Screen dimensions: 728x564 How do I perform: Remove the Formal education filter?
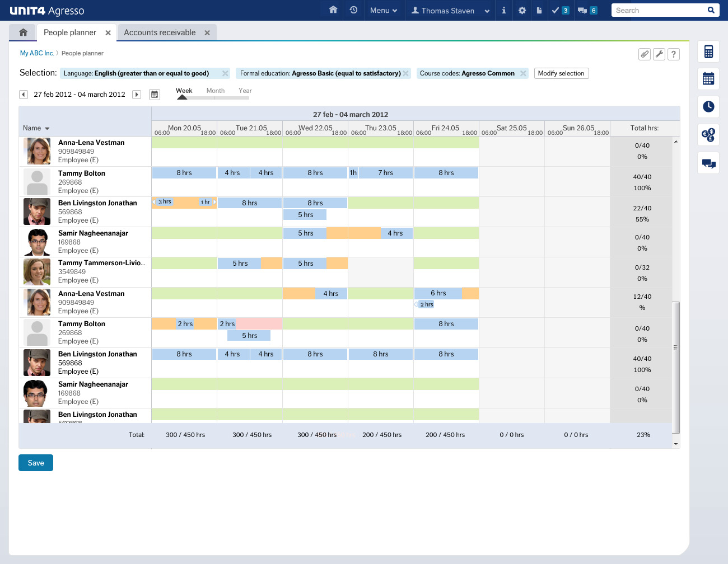click(x=406, y=73)
